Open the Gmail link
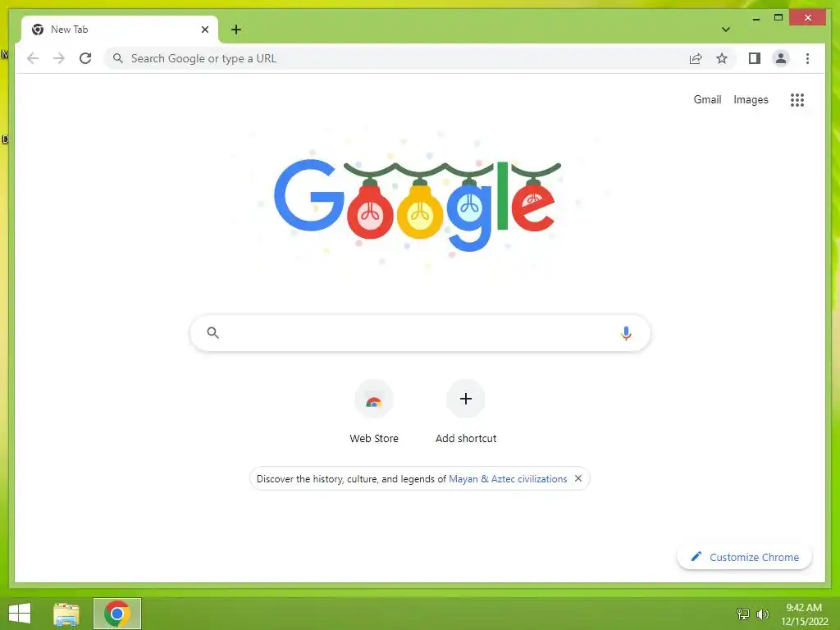840x630 pixels. point(707,99)
